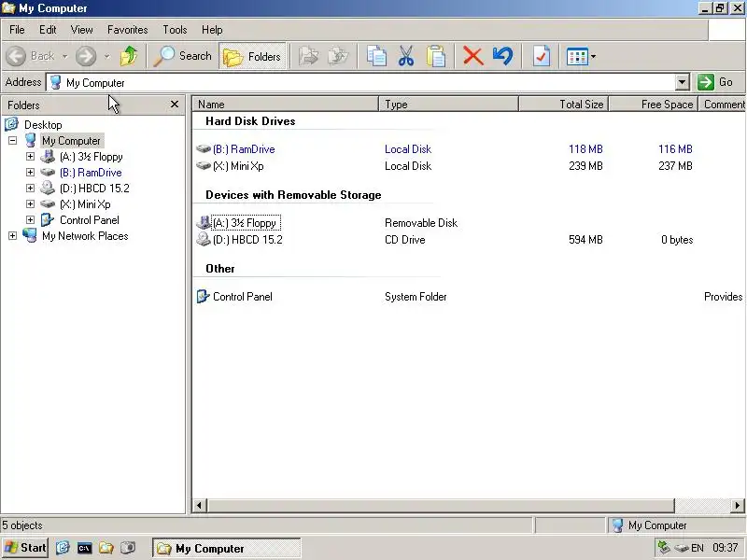The image size is (747, 560).
Task: Click the Cut scissors icon
Action: [x=406, y=56]
